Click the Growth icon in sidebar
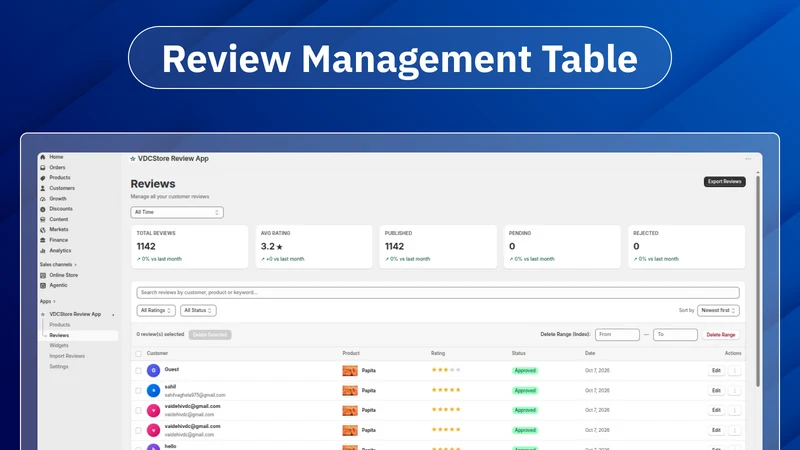This screenshot has width=800, height=450. 43,198
